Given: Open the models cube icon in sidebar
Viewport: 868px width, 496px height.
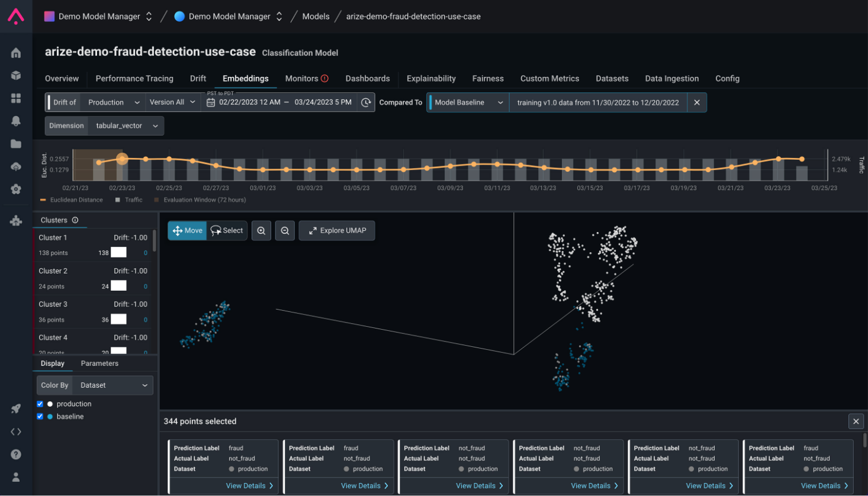Looking at the screenshot, I should (x=16, y=75).
